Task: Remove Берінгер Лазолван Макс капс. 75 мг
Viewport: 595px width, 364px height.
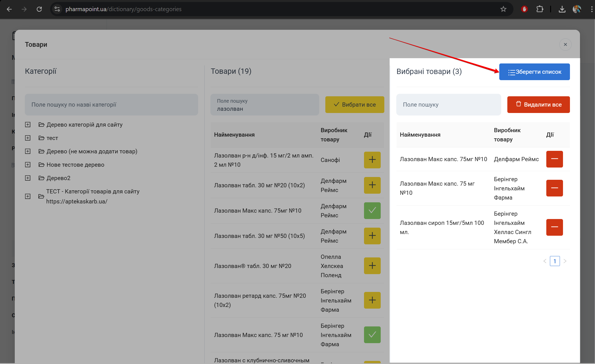Action: [x=554, y=188]
